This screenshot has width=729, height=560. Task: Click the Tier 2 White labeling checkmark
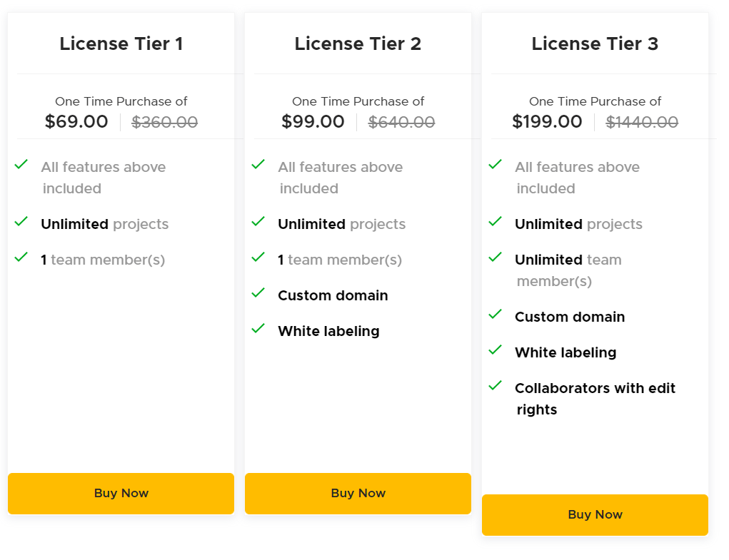point(258,329)
